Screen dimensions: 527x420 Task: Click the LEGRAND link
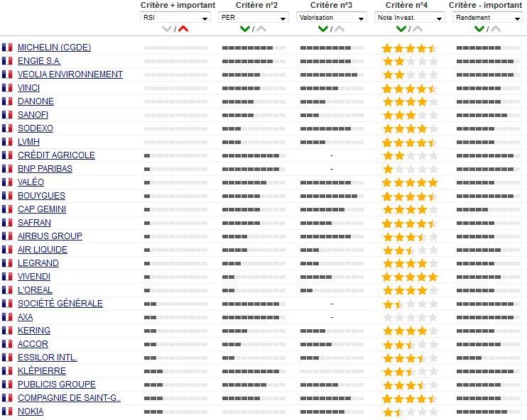[38, 263]
